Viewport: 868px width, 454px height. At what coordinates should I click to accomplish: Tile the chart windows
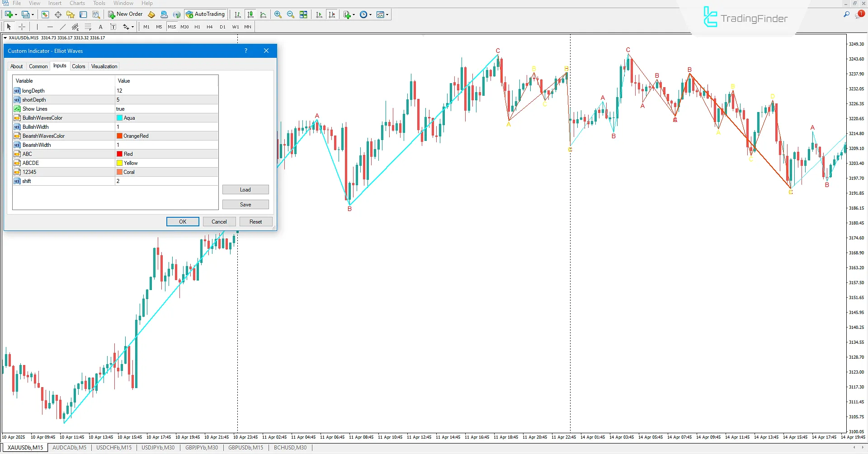(303, 14)
